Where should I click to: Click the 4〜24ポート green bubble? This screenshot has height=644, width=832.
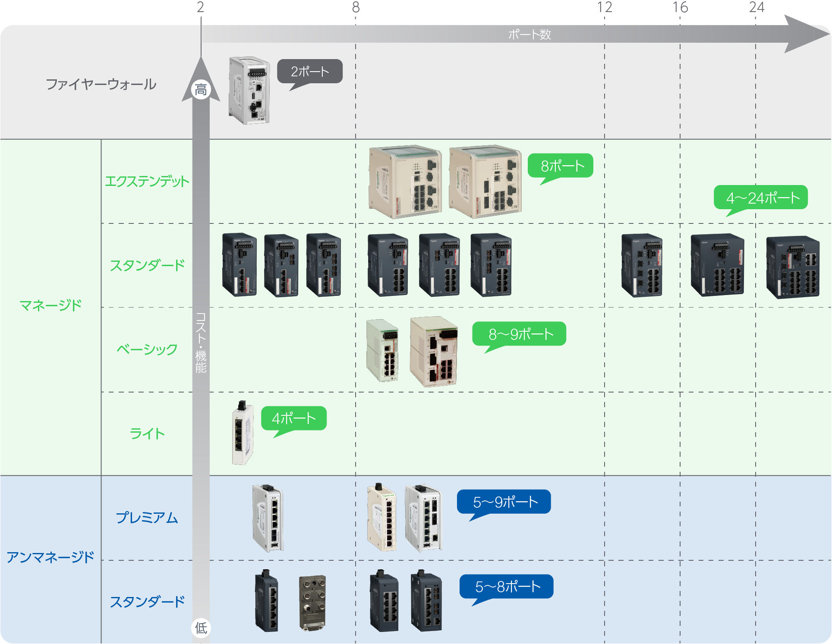tap(761, 198)
